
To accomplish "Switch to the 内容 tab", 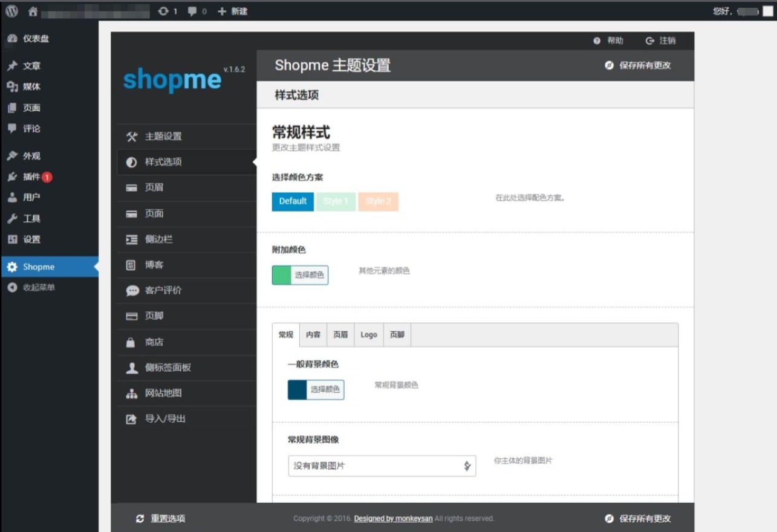I will 313,335.
